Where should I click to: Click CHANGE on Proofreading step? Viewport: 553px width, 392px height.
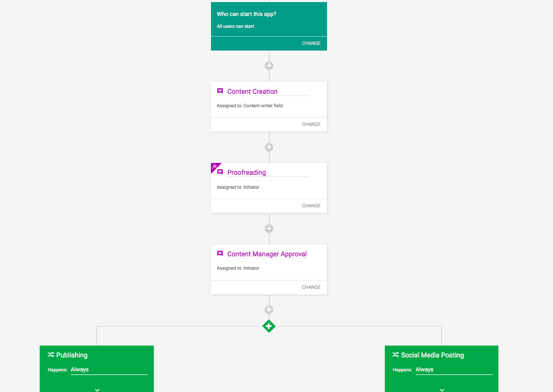pyautogui.click(x=311, y=206)
